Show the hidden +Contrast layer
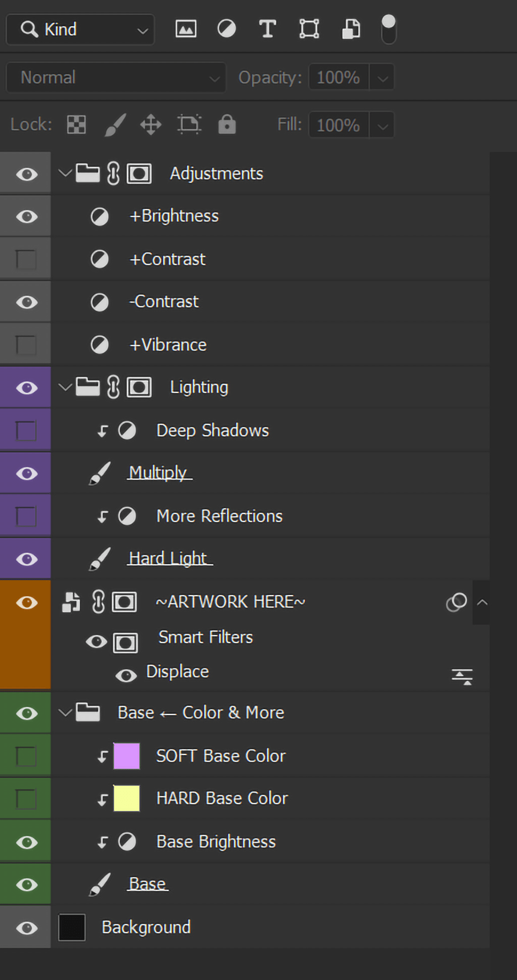The image size is (517, 980). pos(26,259)
